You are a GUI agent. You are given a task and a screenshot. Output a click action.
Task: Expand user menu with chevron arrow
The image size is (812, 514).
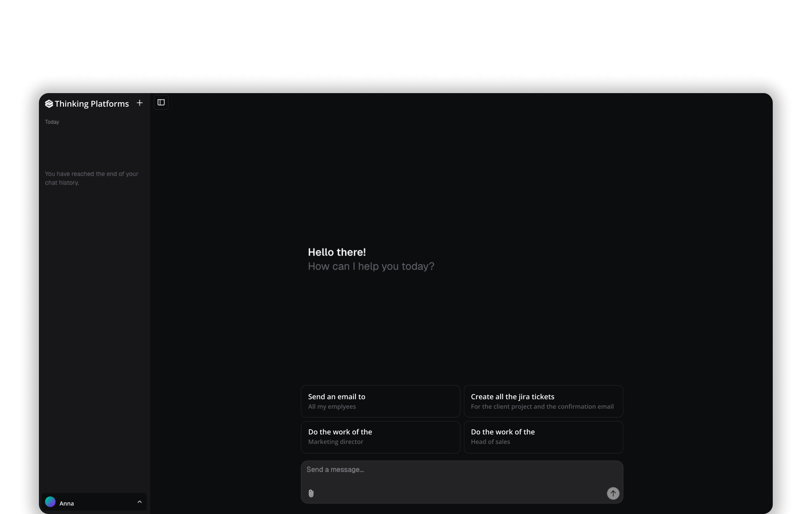click(x=139, y=502)
